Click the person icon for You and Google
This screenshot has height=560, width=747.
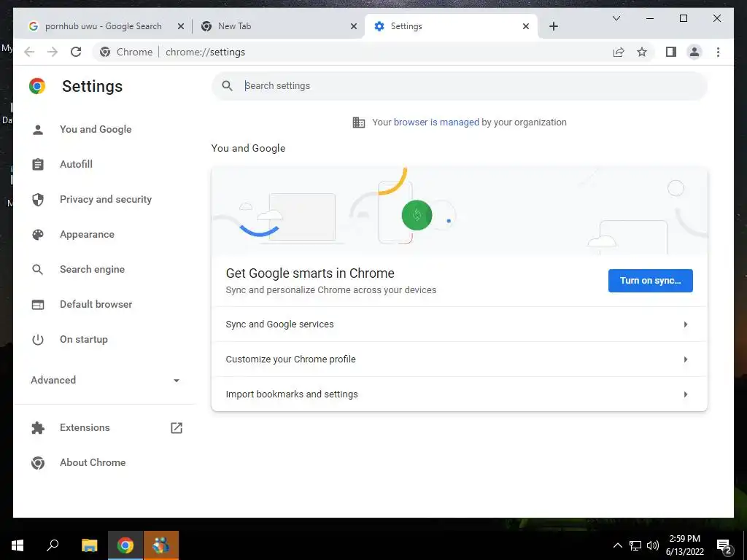pos(38,130)
